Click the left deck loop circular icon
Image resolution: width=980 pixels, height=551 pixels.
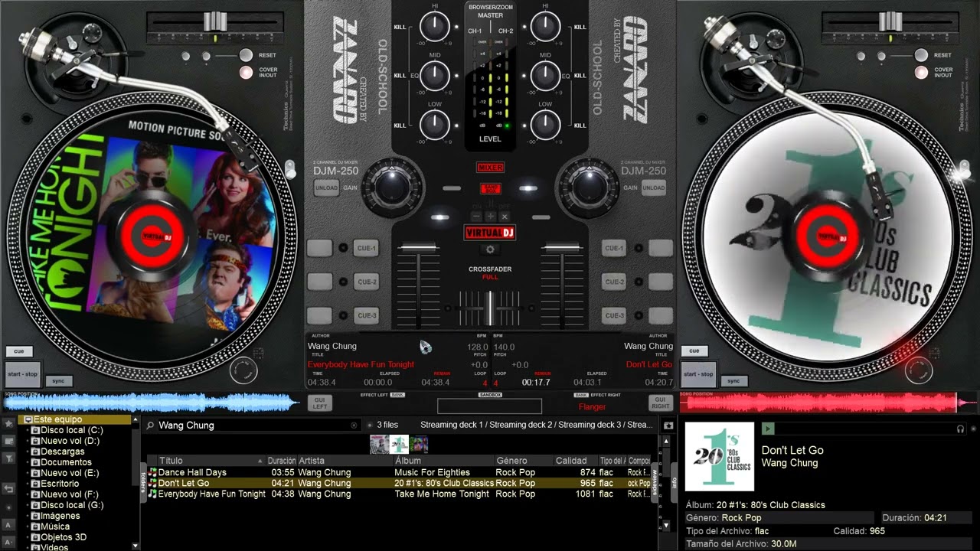(x=243, y=370)
